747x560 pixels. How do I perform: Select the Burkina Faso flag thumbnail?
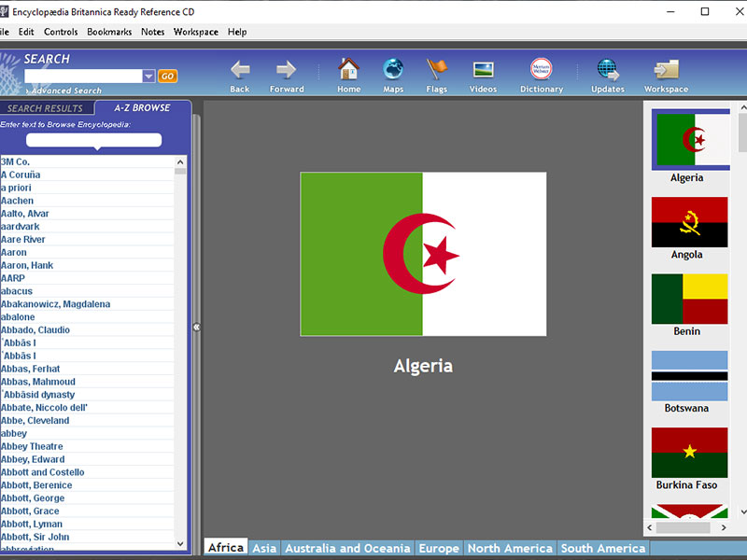click(689, 453)
